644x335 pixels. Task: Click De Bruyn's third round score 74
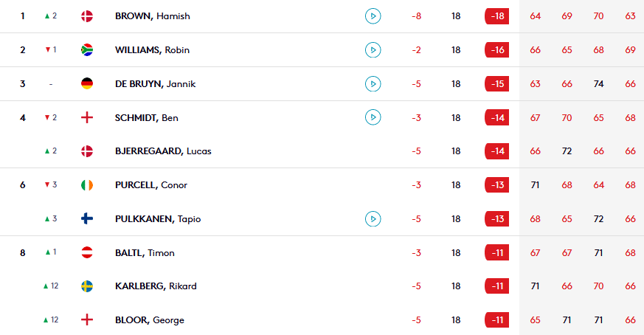[x=598, y=84]
